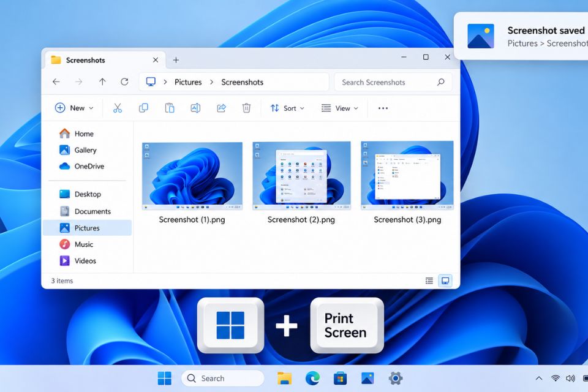Open Videos in the navigation pane
The width and height of the screenshot is (588, 392).
click(x=88, y=261)
